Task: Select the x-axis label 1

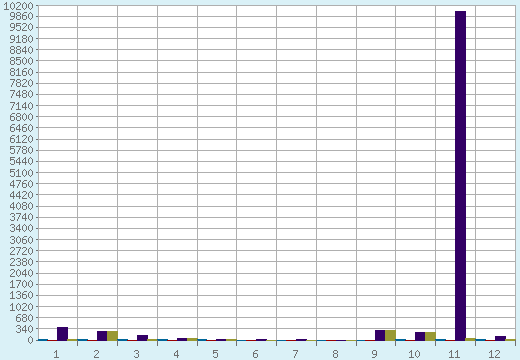Action: pyautogui.click(x=56, y=354)
